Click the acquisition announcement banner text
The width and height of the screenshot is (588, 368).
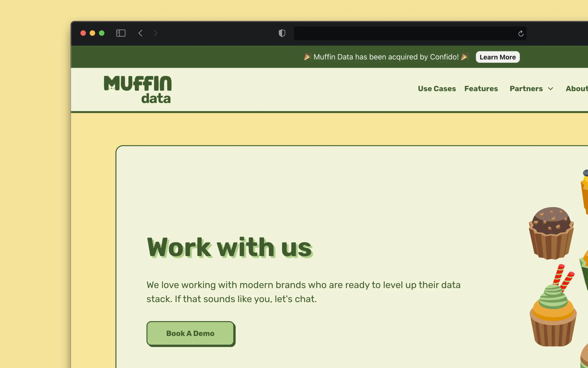(x=386, y=57)
